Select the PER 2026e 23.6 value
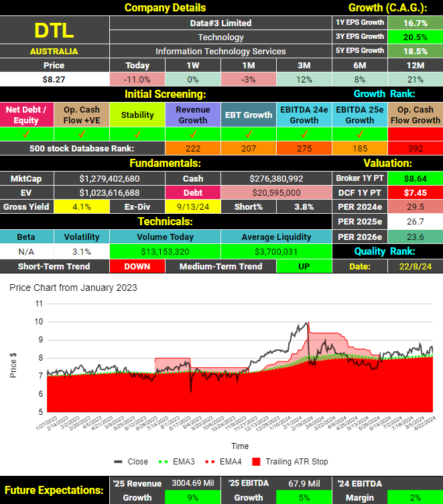The width and height of the screenshot is (443, 504). tap(416, 237)
